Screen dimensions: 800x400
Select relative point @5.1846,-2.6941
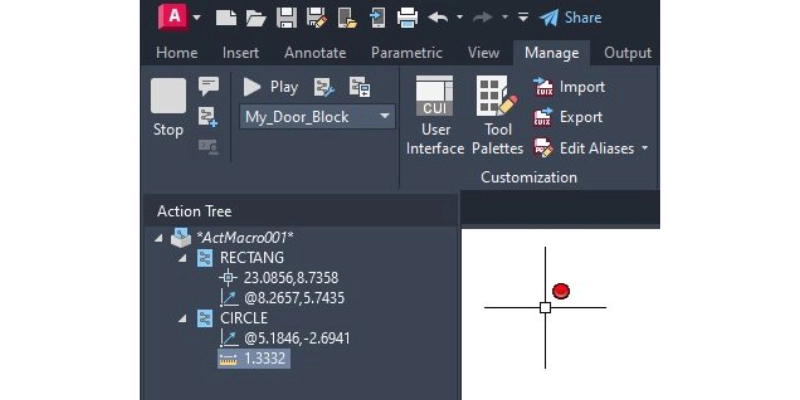click(297, 339)
